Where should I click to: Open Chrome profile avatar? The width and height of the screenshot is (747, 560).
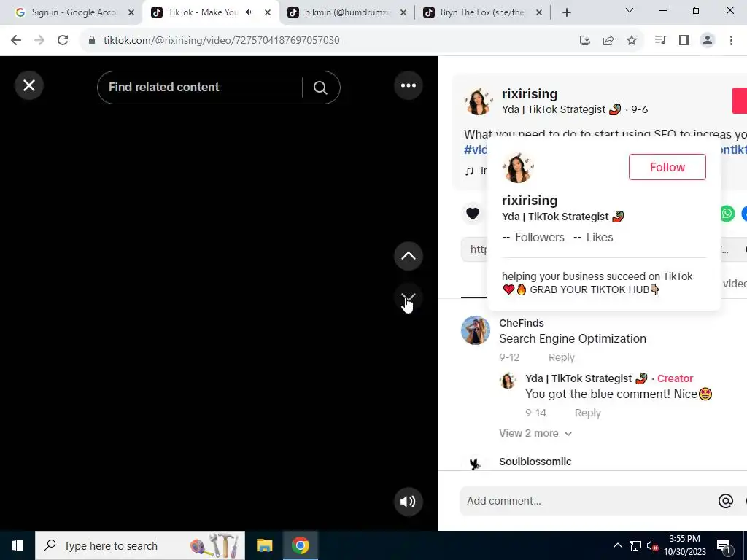pyautogui.click(x=708, y=41)
